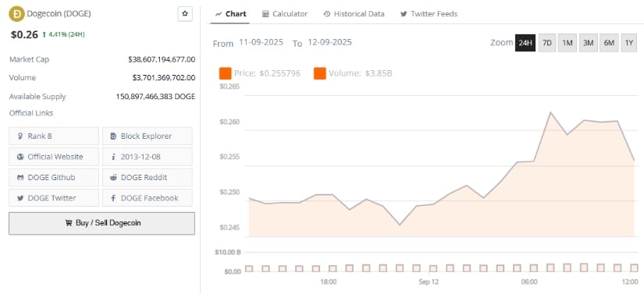Screen dimensions: 644x294
Task: Click the From date field
Action: coord(262,42)
